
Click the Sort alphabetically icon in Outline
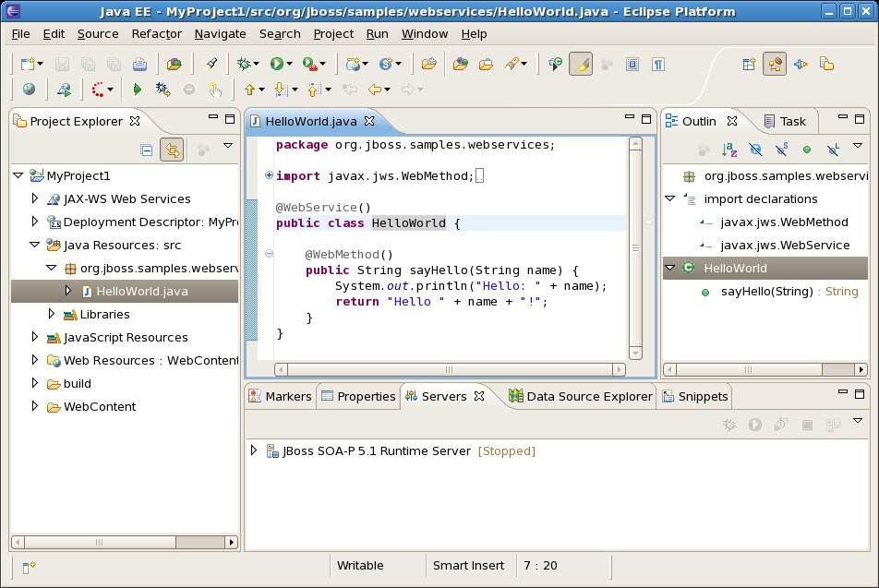(x=729, y=150)
